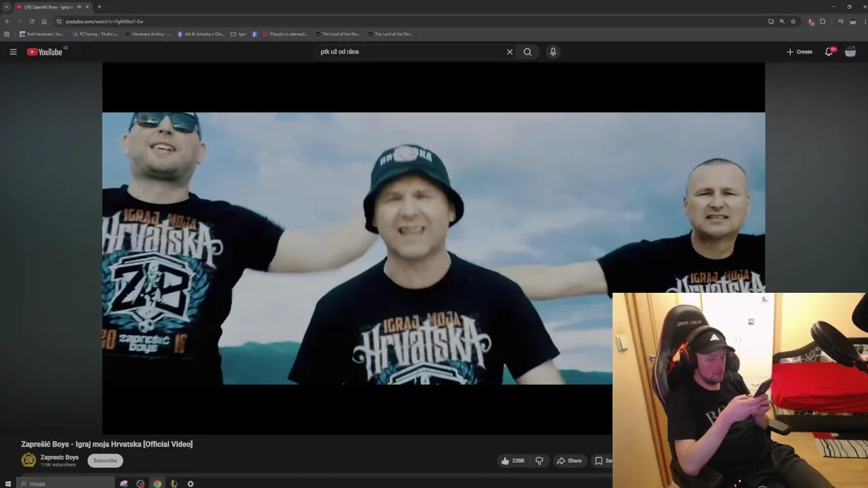Open the Chrome apps grid shortcut
The height and width of the screenshot is (488, 868).
tap(7, 34)
